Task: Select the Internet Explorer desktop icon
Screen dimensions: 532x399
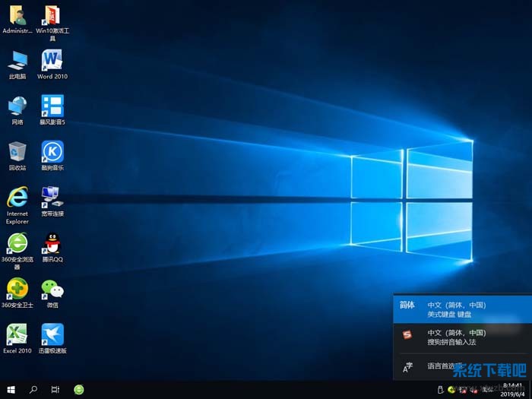Action: 17,198
